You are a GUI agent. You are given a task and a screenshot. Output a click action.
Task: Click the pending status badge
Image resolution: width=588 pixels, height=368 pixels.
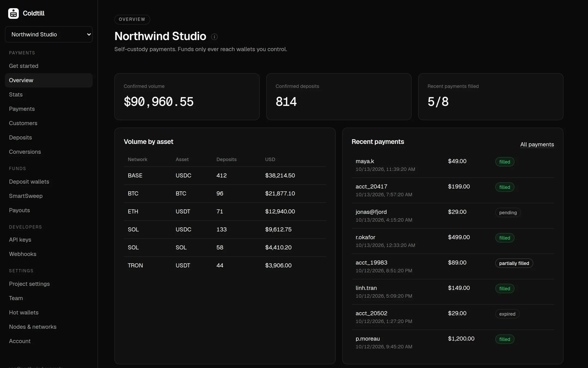tap(508, 213)
